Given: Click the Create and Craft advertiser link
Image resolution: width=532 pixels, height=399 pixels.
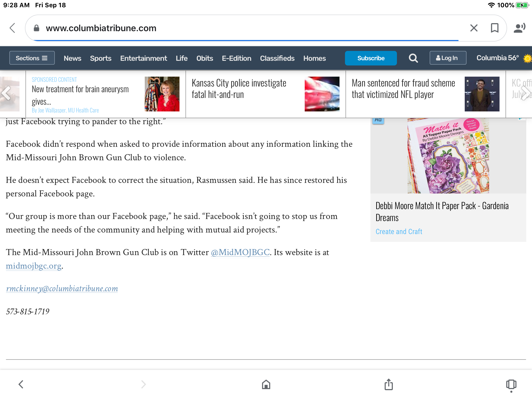Looking at the screenshot, I should (399, 231).
